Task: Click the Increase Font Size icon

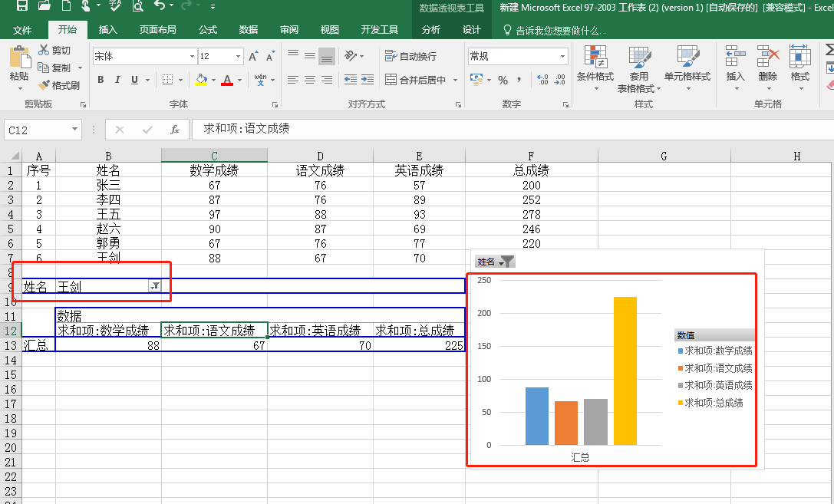Action: 253,56
